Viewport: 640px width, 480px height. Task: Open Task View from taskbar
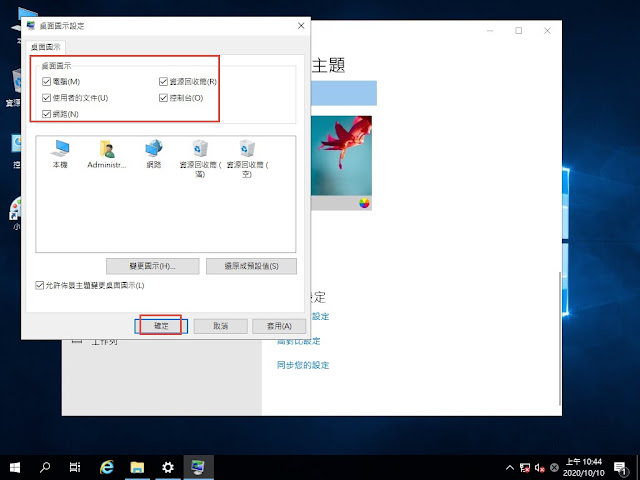pyautogui.click(x=75, y=467)
